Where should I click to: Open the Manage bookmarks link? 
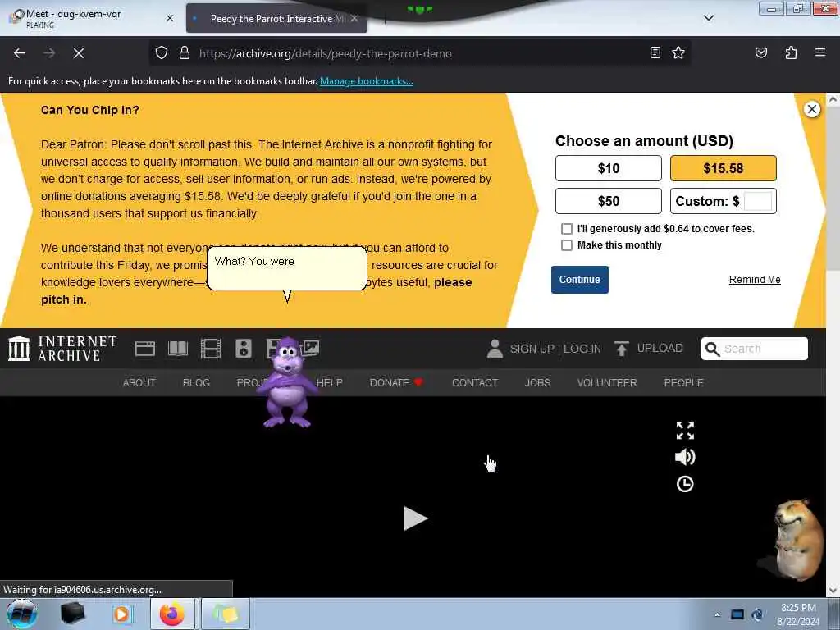(367, 81)
